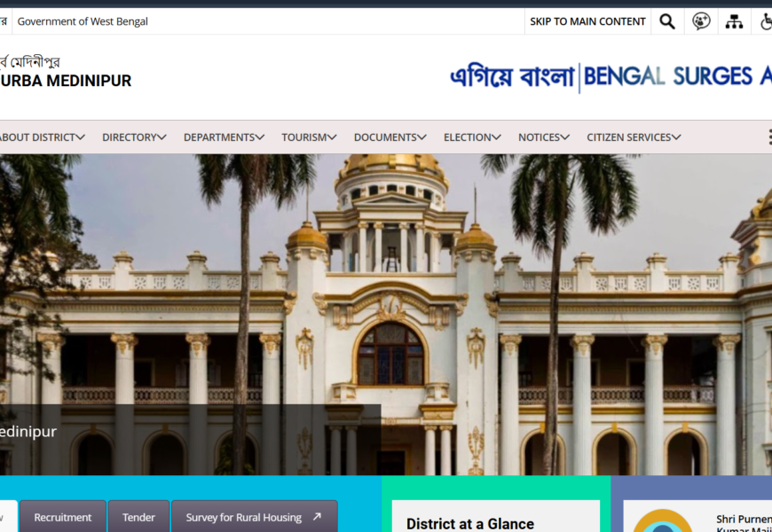Viewport: 772px width, 532px height.
Task: Open the Election menu
Action: pyautogui.click(x=472, y=137)
